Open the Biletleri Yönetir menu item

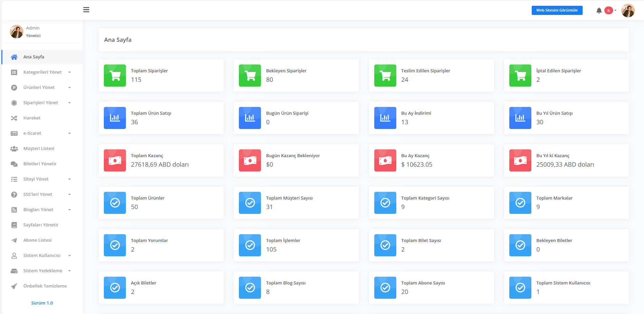[x=40, y=164]
